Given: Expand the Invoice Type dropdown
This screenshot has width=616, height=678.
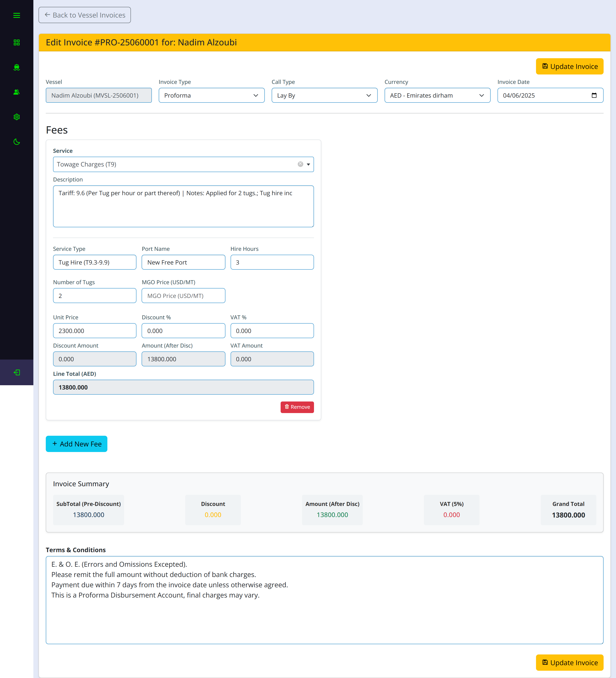Looking at the screenshot, I should (x=211, y=95).
